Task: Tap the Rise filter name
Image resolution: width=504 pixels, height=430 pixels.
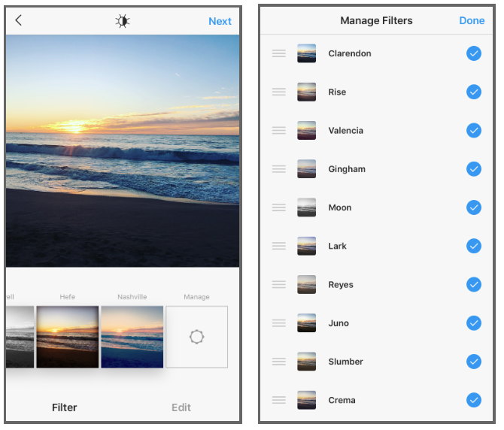Action: coord(337,92)
